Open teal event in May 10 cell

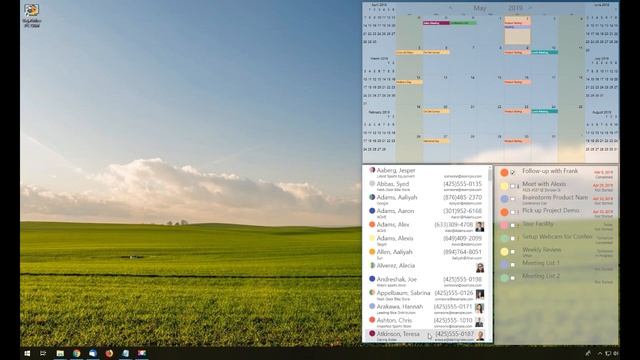coord(544,52)
